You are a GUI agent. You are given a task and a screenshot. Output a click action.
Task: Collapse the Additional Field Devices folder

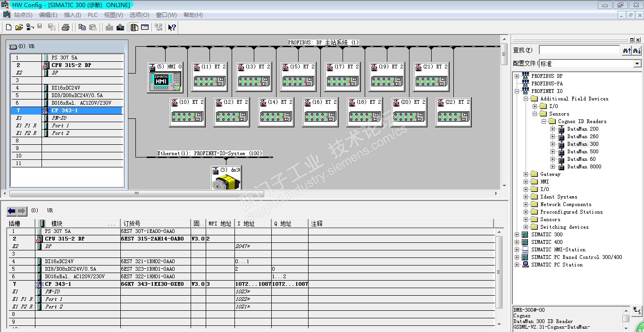(526, 99)
